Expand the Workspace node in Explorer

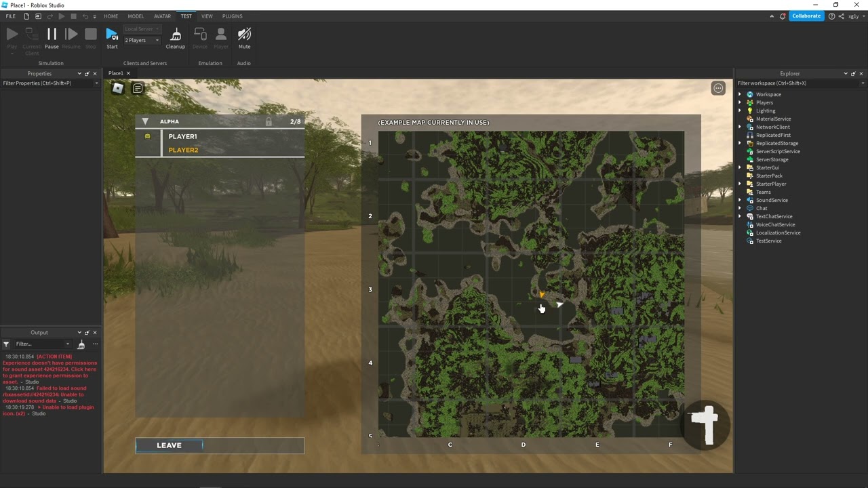tap(740, 94)
